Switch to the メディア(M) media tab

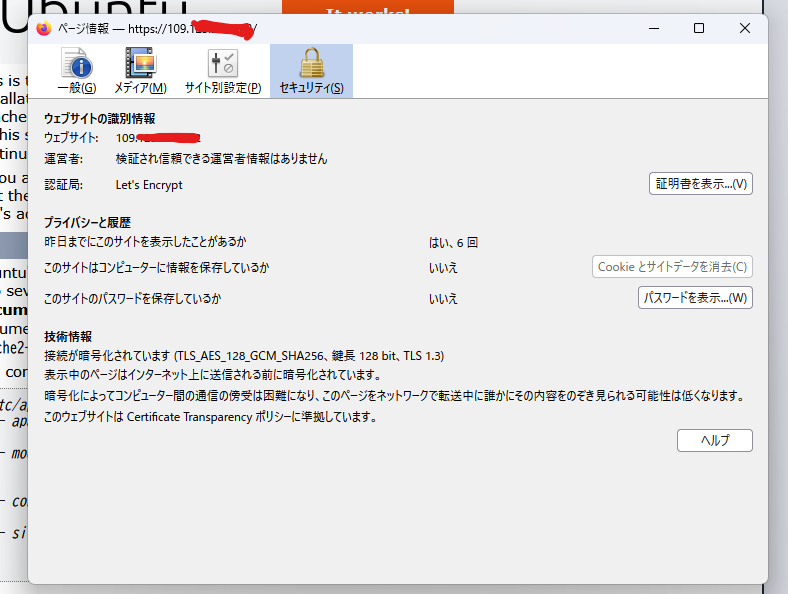140,71
